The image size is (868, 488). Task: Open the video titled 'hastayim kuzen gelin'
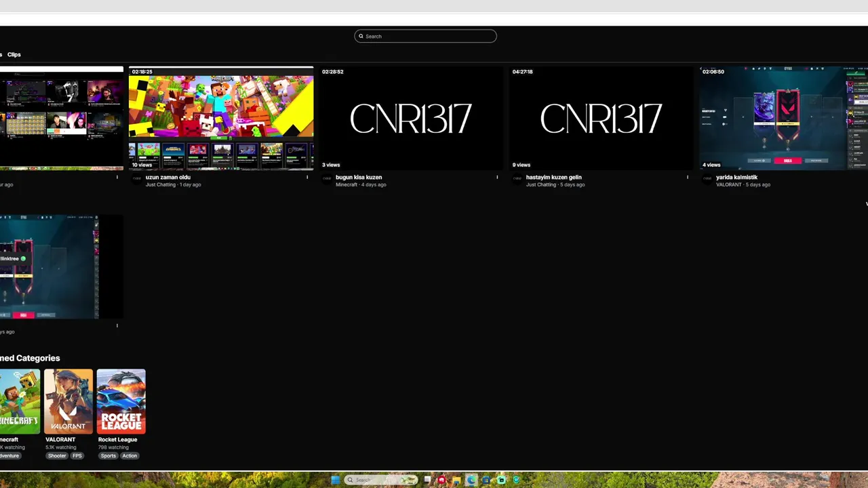point(553,178)
